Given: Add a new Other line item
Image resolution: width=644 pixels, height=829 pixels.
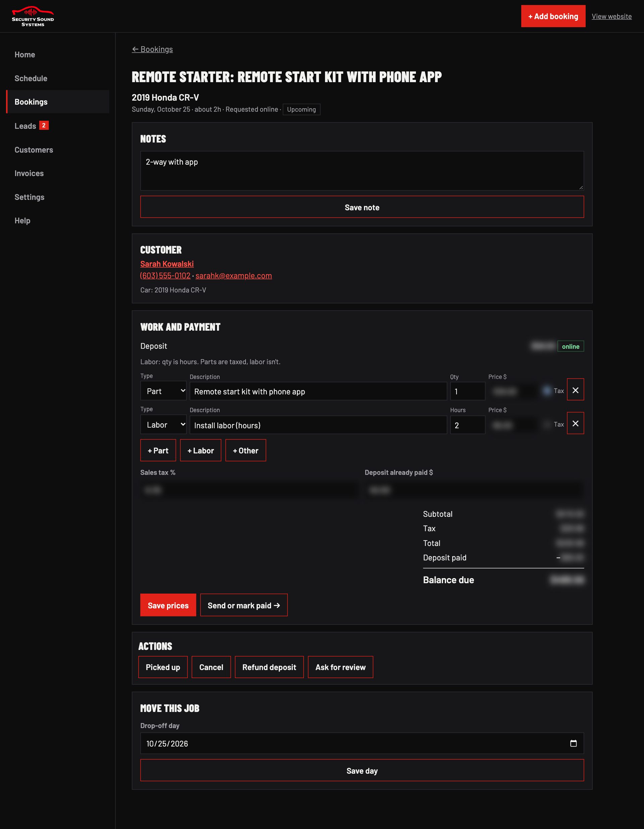Looking at the screenshot, I should (245, 451).
